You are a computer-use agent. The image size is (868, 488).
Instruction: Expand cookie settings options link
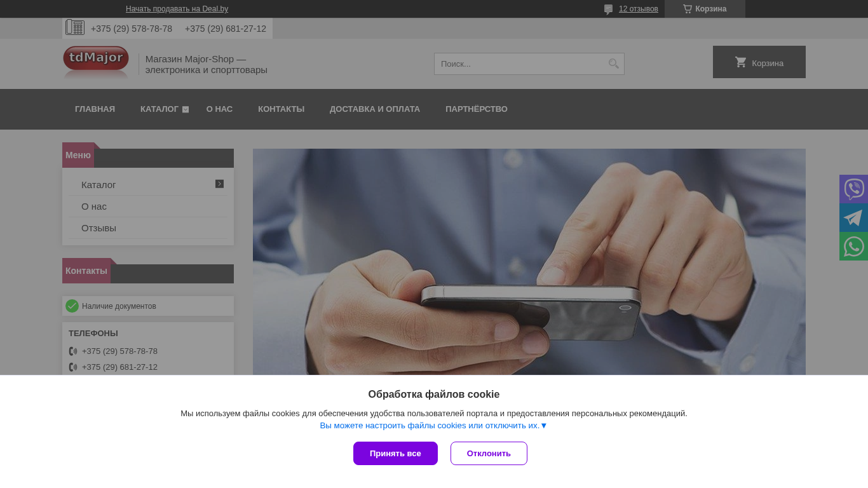pos(433,426)
